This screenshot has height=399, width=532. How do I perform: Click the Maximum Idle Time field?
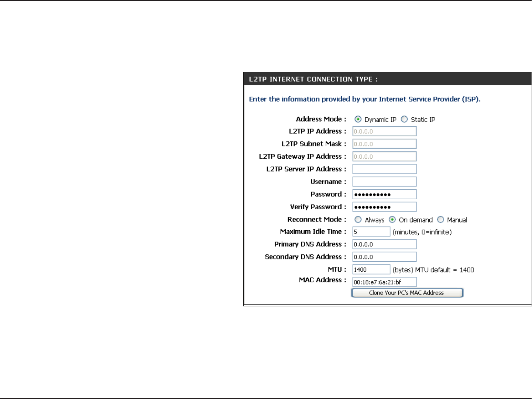tap(371, 232)
